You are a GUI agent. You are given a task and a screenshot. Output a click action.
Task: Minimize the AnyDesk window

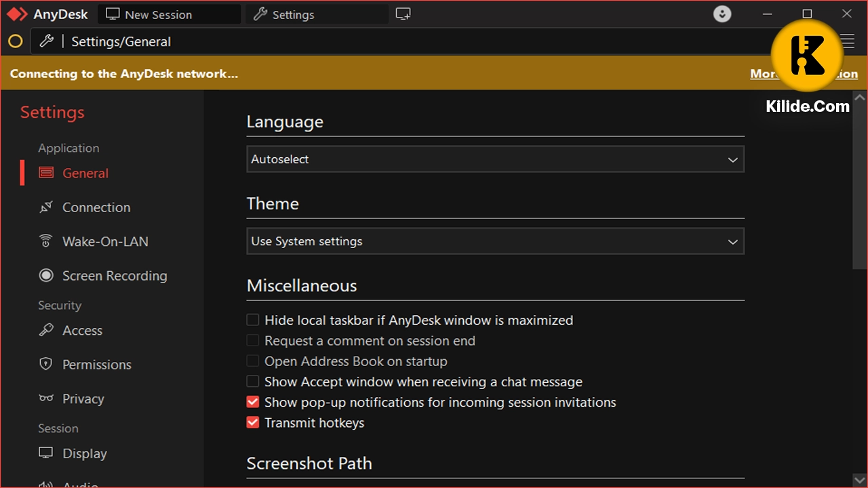[768, 14]
